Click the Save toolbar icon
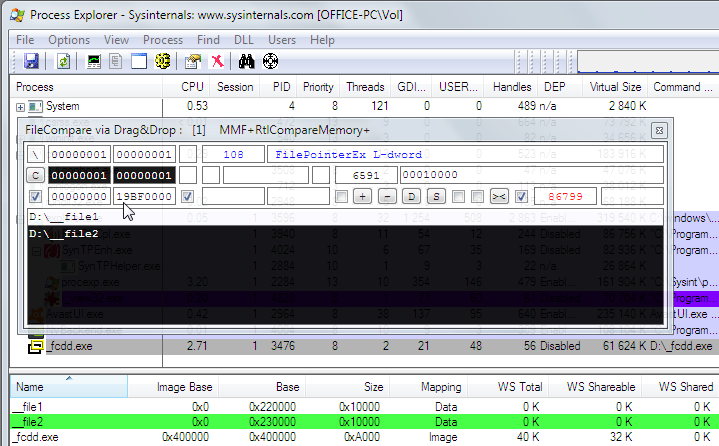The image size is (719, 446). pyautogui.click(x=31, y=61)
